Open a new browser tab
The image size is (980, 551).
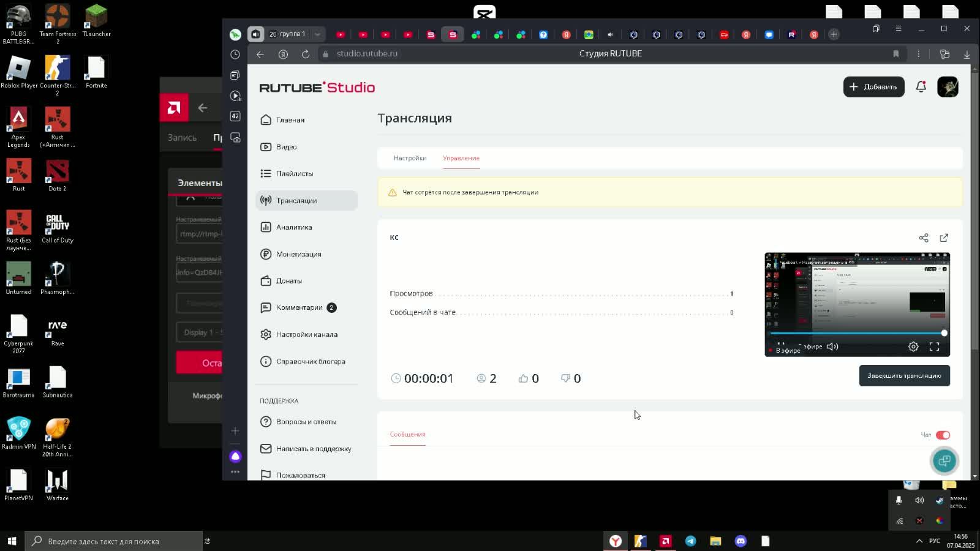pos(834,34)
